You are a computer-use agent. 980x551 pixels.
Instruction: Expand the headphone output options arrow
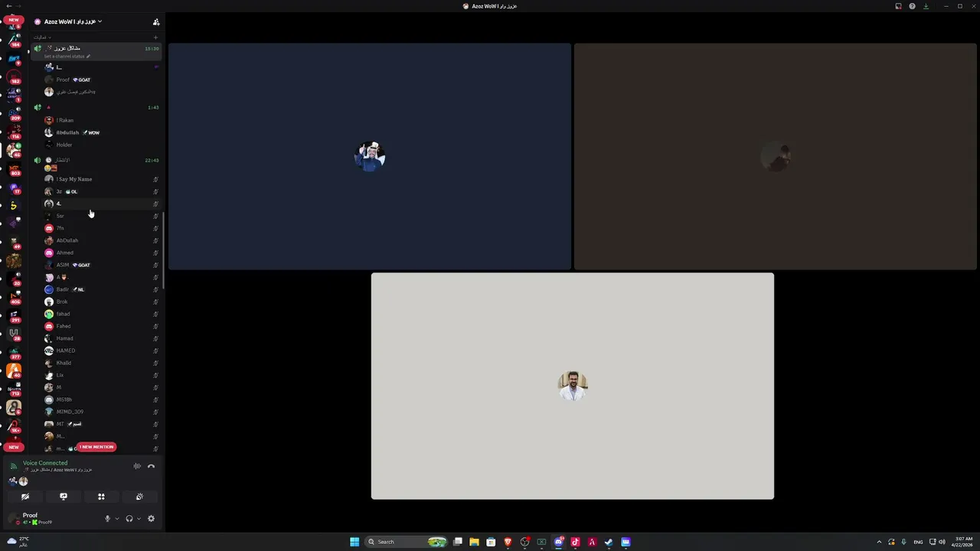point(139,519)
